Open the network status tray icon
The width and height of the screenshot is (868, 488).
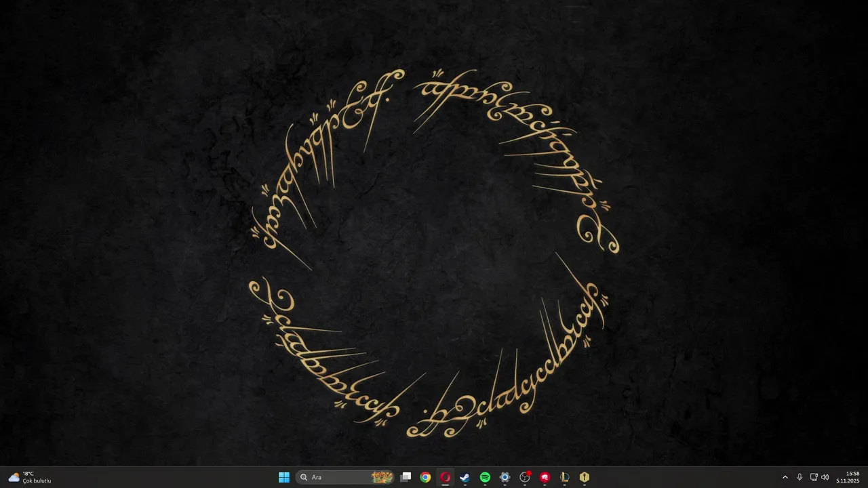point(814,477)
